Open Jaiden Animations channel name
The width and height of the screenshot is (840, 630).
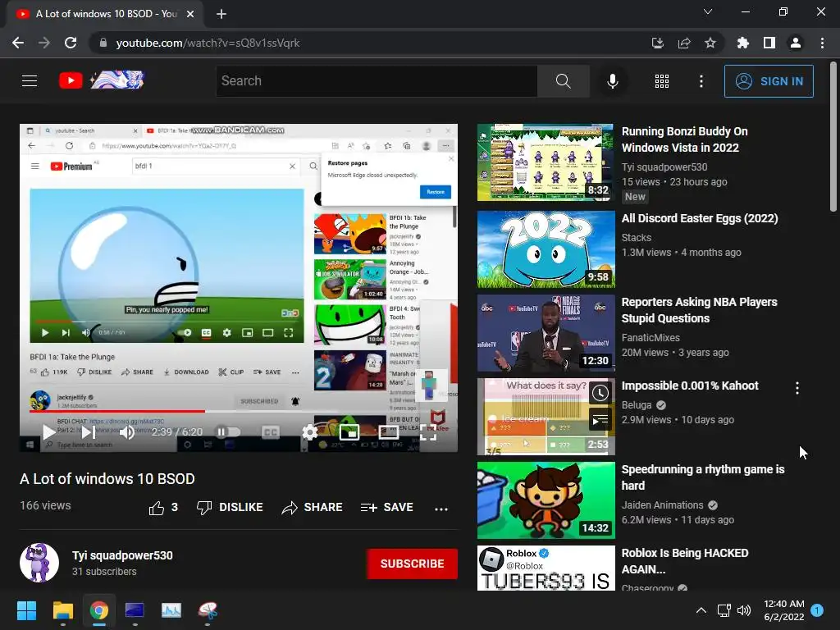tap(662, 505)
